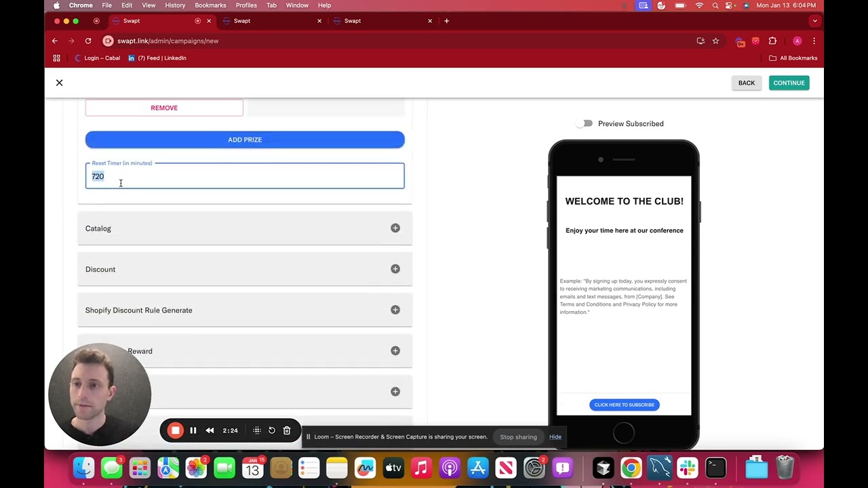Reload the Swapt page
This screenshot has height=488, width=868.
click(x=88, y=41)
